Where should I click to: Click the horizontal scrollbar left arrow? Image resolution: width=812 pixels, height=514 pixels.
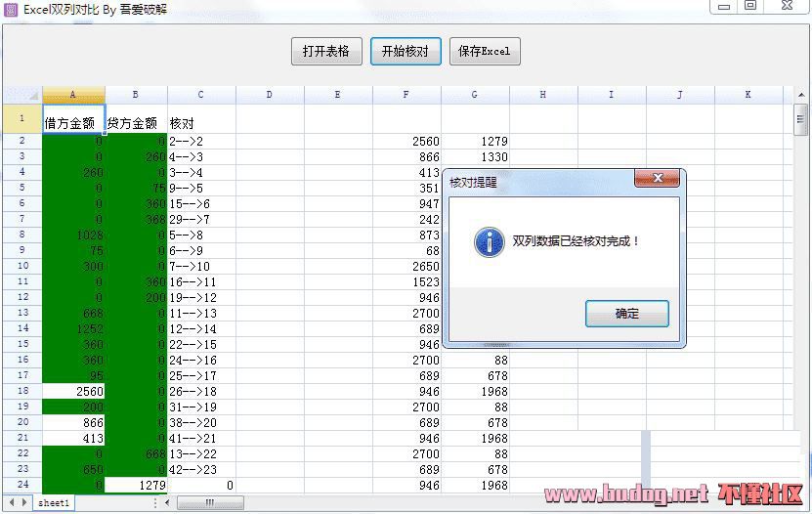pos(168,502)
